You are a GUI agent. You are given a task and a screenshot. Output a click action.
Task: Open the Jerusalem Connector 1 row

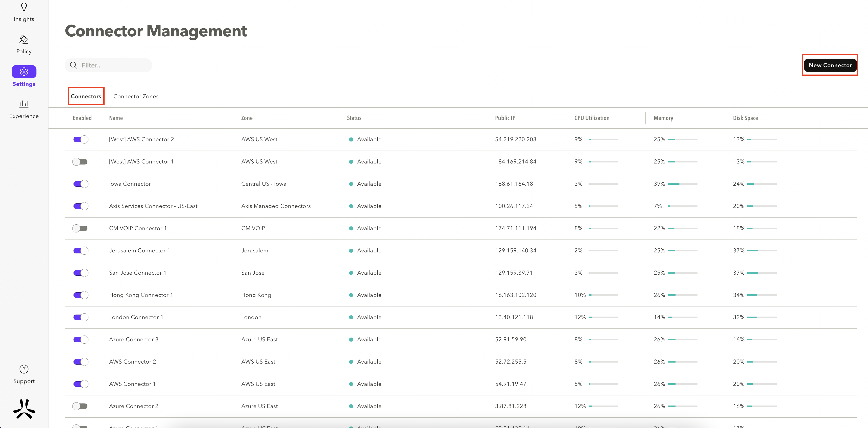[x=139, y=250]
